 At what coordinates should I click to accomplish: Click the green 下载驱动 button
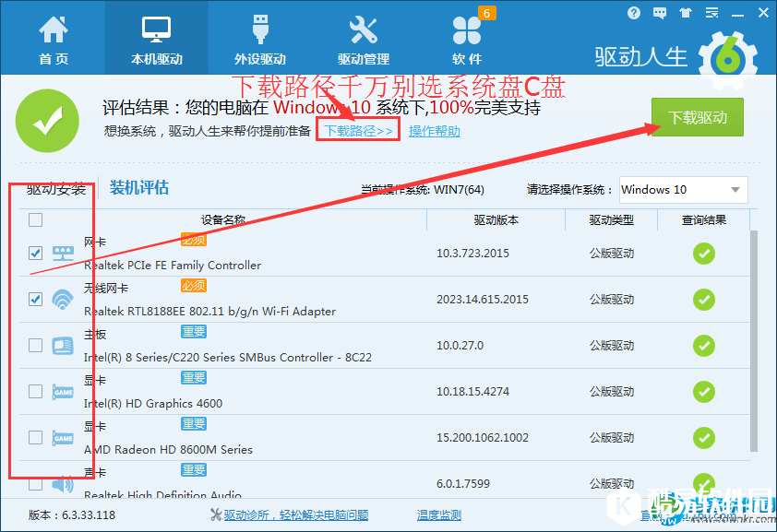click(x=697, y=117)
